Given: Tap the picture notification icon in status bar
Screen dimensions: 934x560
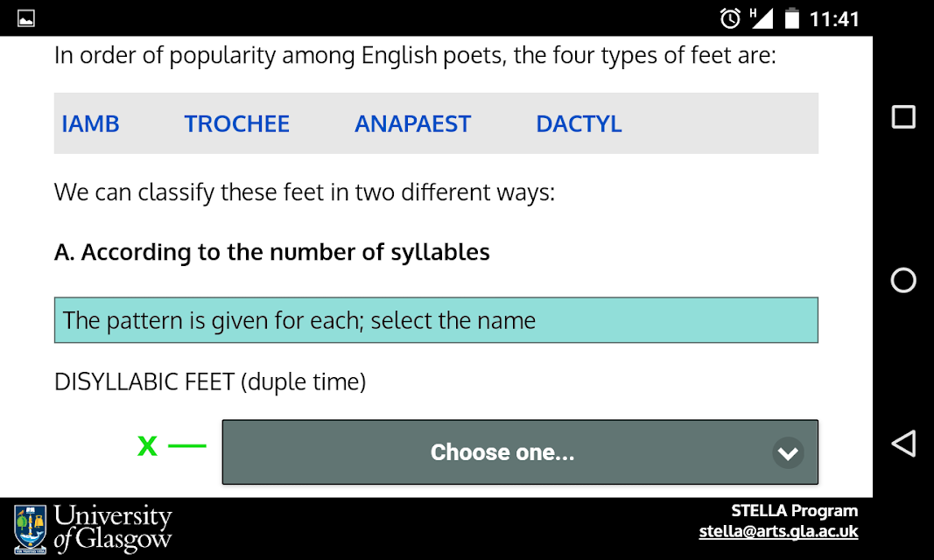Looking at the screenshot, I should point(25,18).
